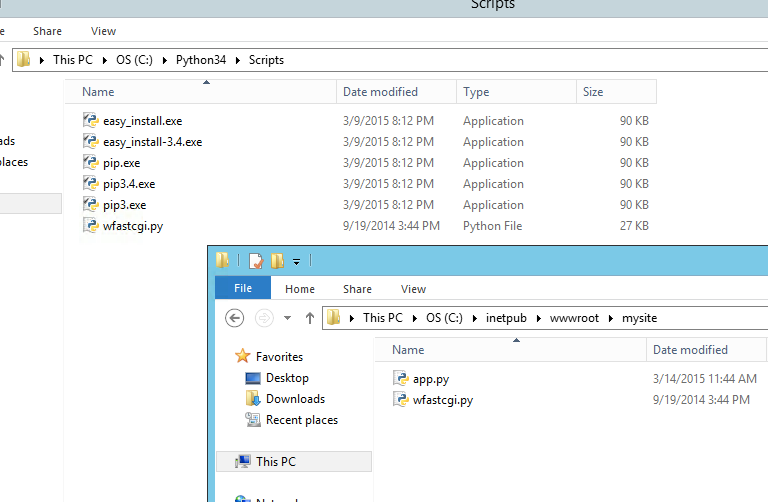The width and height of the screenshot is (768, 502).
Task: Click wwwroot in mysite address bar
Action: point(574,318)
